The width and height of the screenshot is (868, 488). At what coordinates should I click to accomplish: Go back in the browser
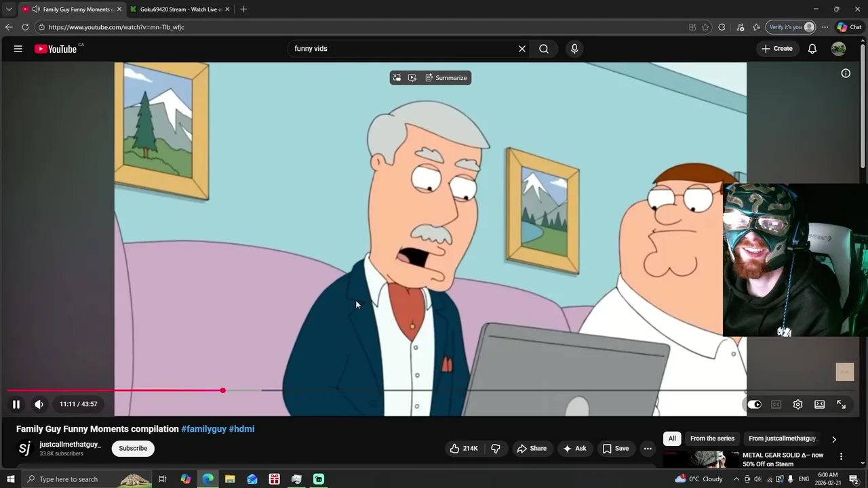click(x=9, y=27)
